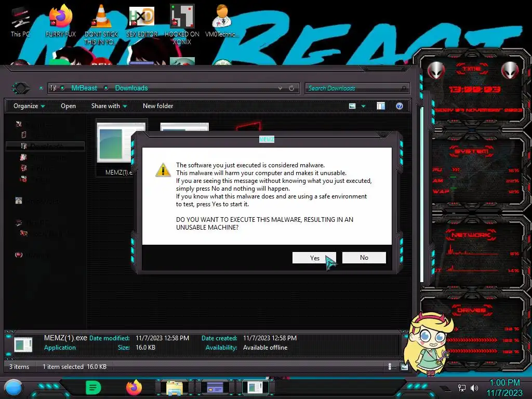Click the volume speaker tray icon
The width and height of the screenshot is (532, 399).
coord(474,388)
